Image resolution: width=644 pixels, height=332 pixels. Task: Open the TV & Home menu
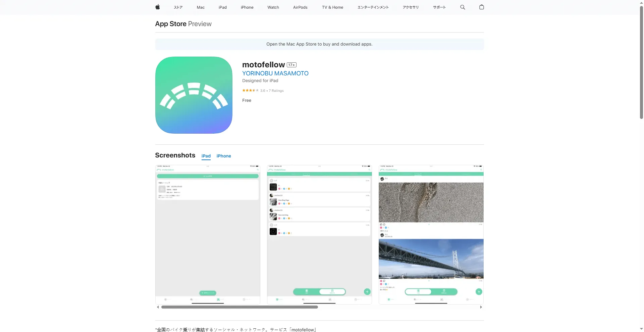[332, 7]
